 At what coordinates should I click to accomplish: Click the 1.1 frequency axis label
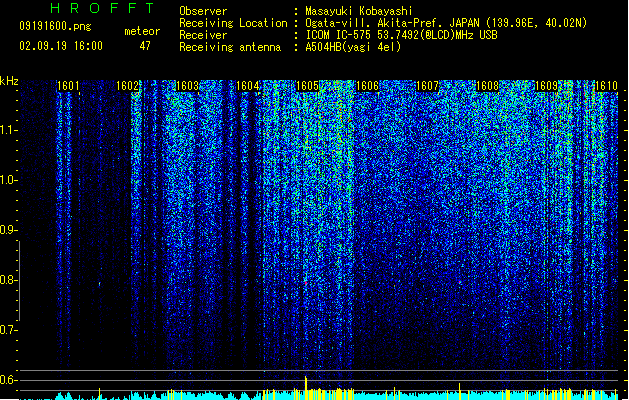tap(8, 130)
